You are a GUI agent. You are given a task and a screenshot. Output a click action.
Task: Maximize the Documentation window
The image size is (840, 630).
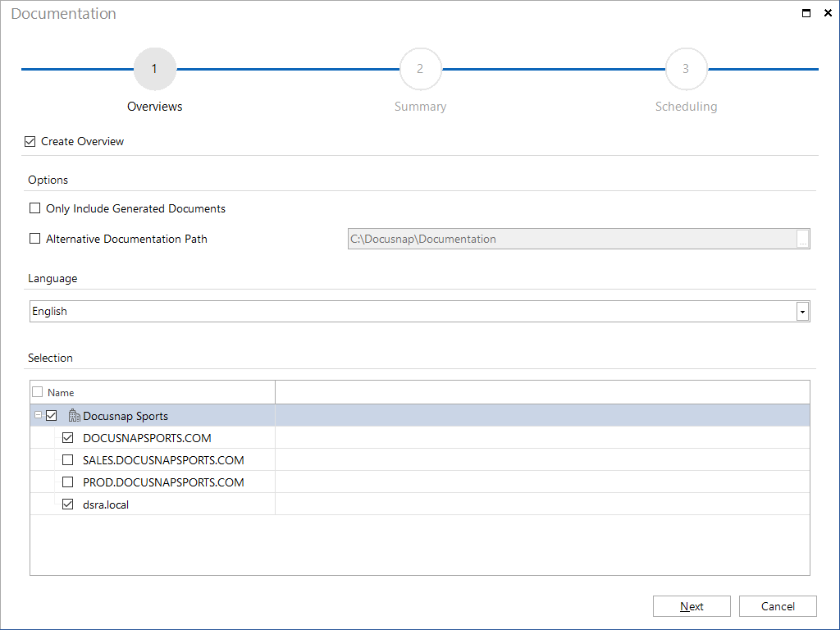coord(806,13)
